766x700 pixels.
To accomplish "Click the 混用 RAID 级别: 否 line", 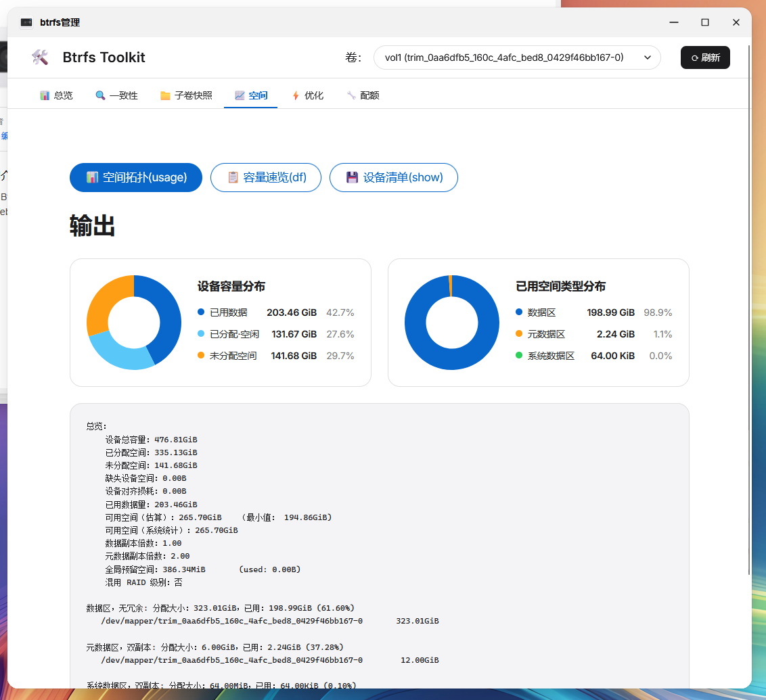I will pyautogui.click(x=143, y=582).
